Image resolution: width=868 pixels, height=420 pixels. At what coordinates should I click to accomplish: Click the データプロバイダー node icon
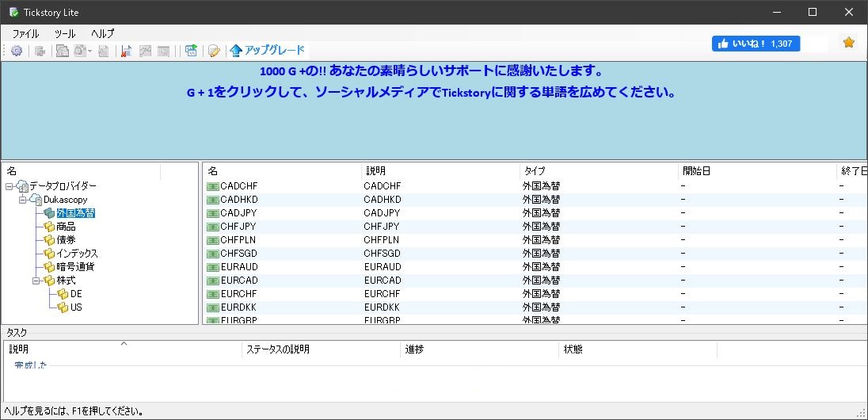click(23, 186)
